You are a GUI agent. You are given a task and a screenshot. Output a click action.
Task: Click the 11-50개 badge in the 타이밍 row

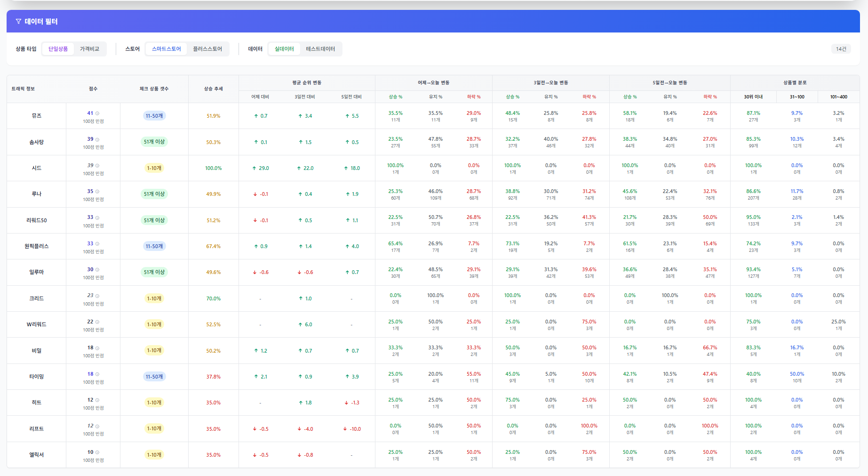154,377
